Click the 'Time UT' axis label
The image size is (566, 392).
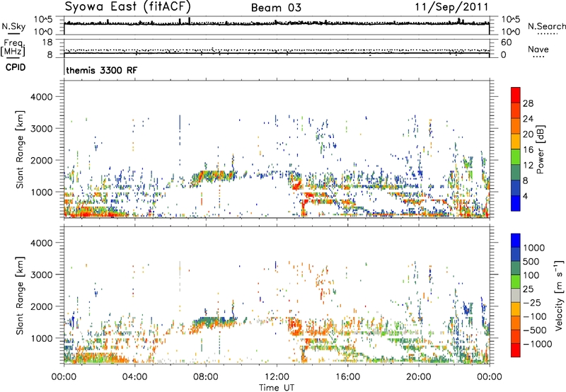(x=277, y=388)
